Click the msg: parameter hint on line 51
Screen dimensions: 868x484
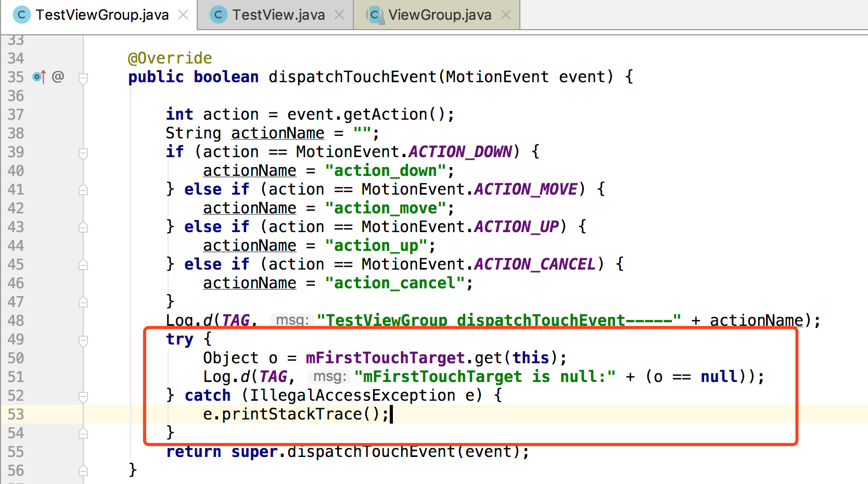pyautogui.click(x=329, y=376)
